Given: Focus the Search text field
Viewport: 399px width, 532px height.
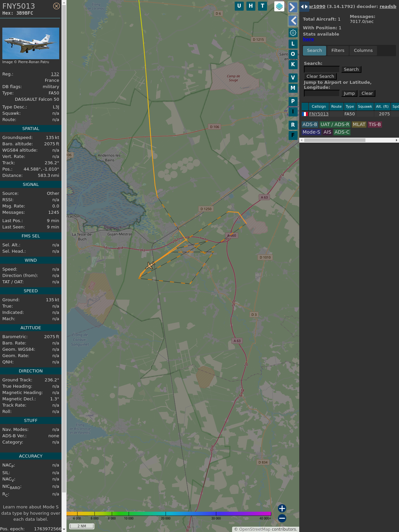Looking at the screenshot, I should [x=322, y=69].
